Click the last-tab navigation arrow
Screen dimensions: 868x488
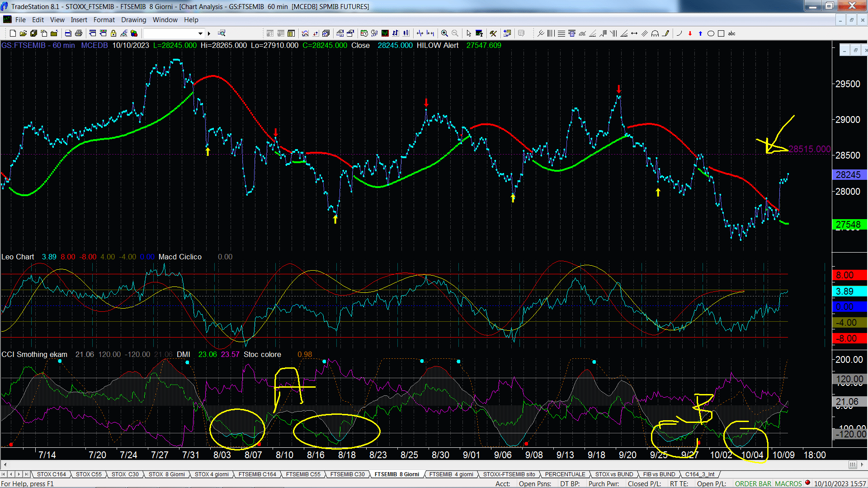point(27,474)
